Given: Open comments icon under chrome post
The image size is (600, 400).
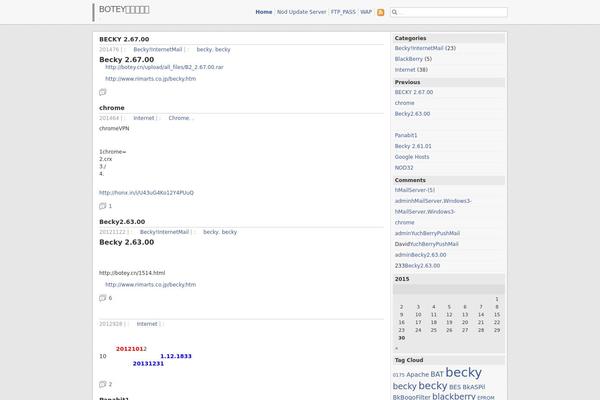Looking at the screenshot, I should point(103,206).
